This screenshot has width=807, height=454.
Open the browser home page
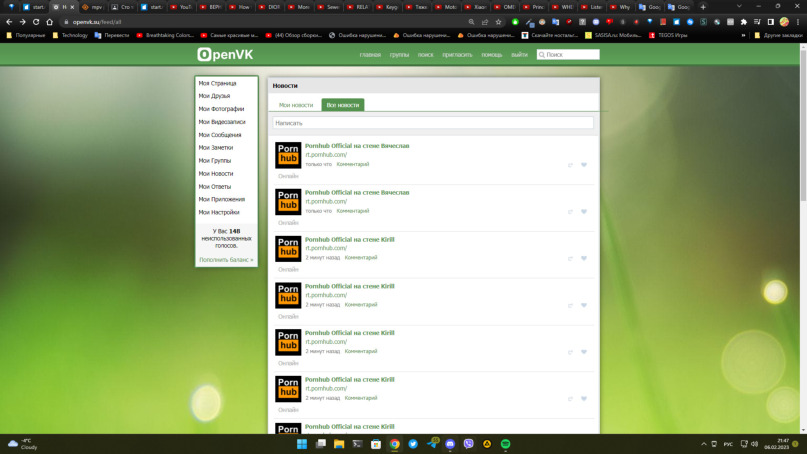click(x=49, y=22)
